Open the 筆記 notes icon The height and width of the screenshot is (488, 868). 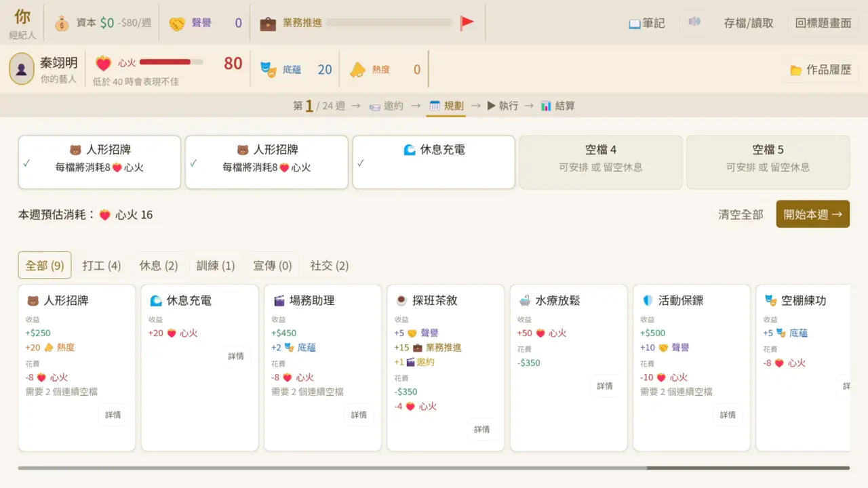pyautogui.click(x=634, y=22)
